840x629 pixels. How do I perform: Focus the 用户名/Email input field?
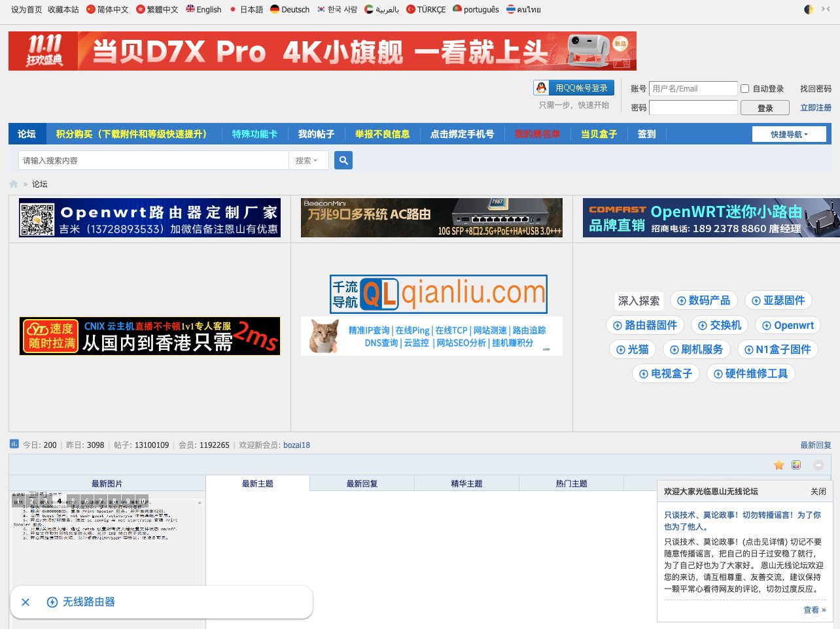pos(693,88)
